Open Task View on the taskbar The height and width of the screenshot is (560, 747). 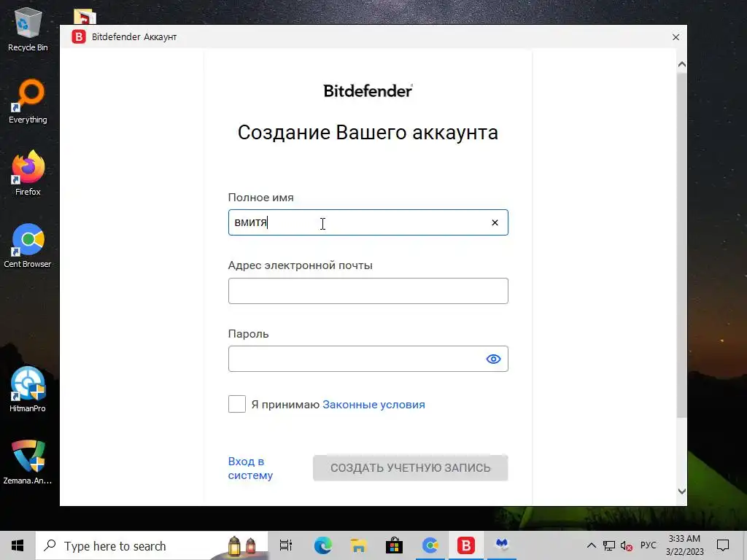point(286,545)
